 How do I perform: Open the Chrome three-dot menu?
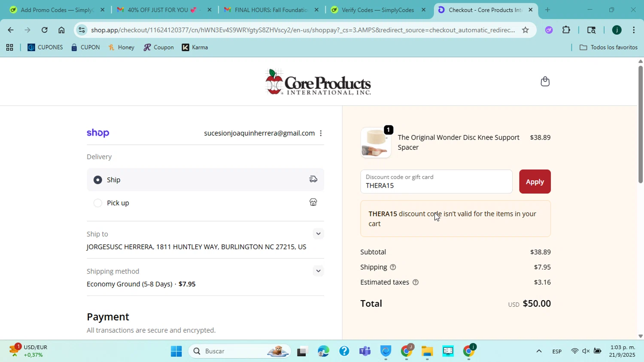[x=634, y=30]
